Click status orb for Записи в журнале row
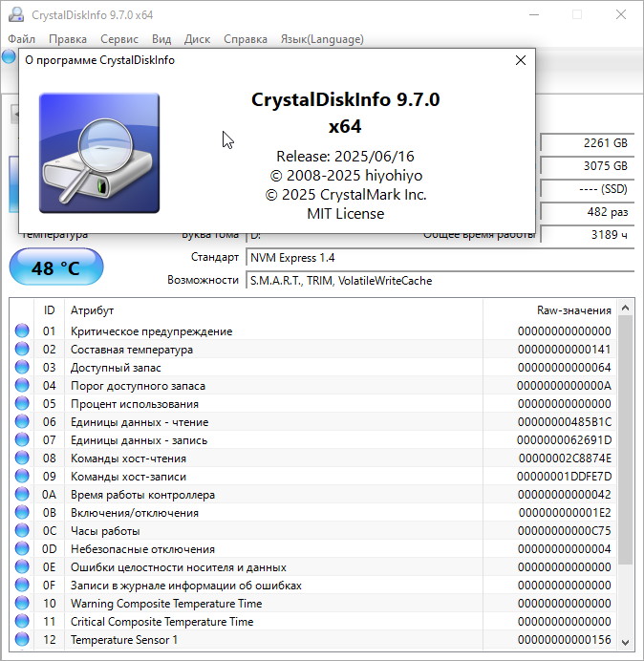The height and width of the screenshot is (661, 644). [x=22, y=585]
